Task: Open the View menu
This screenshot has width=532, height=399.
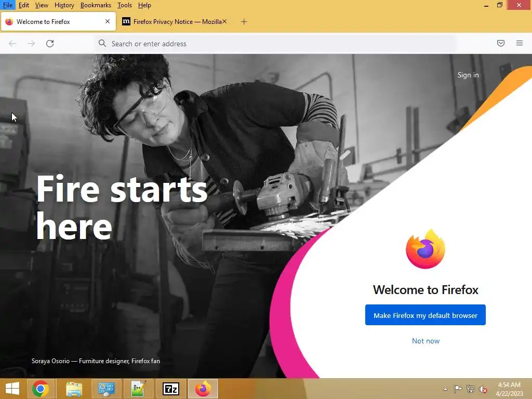Action: [x=42, y=5]
